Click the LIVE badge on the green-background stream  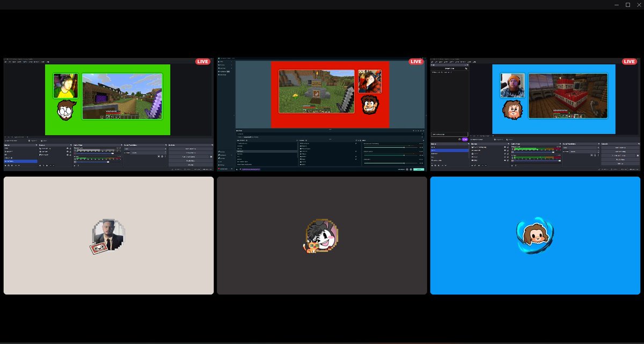pos(203,62)
